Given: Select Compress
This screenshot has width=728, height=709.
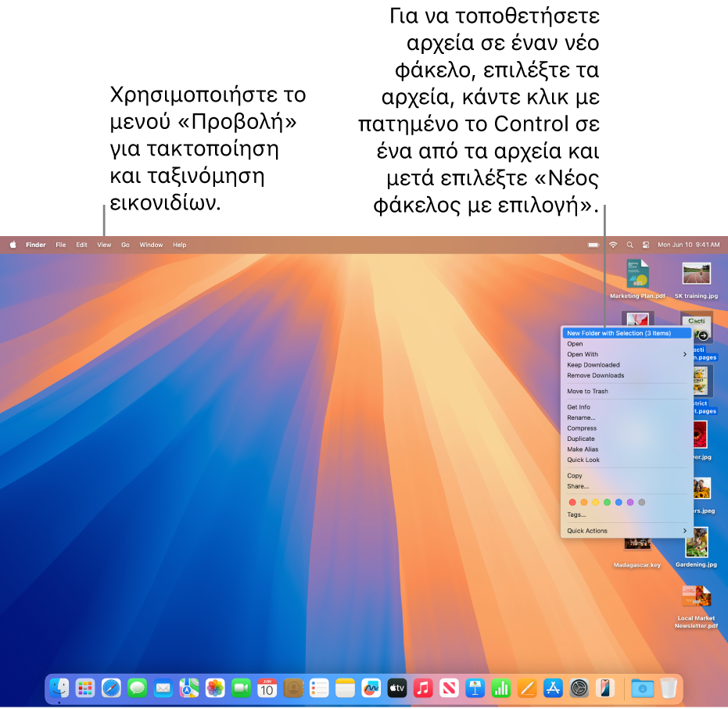Looking at the screenshot, I should [627, 428].
